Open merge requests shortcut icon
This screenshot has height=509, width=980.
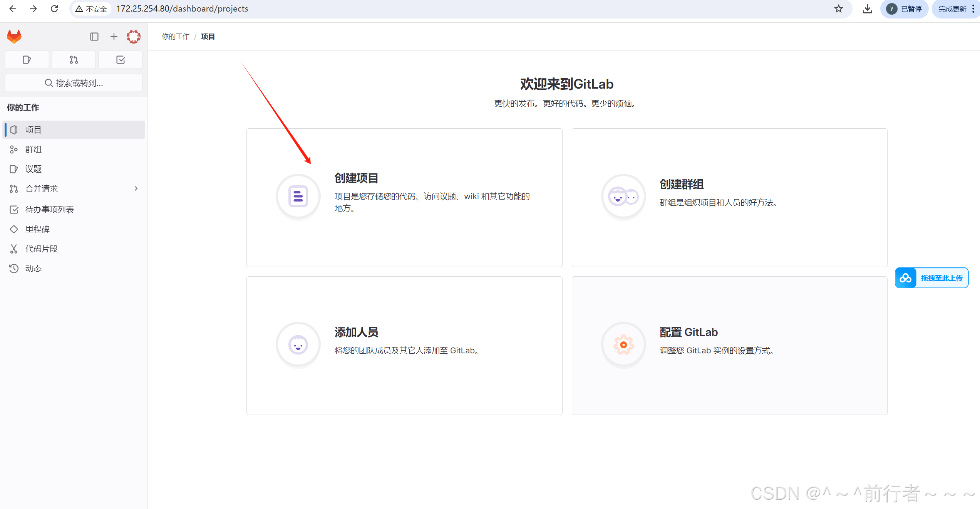click(74, 60)
